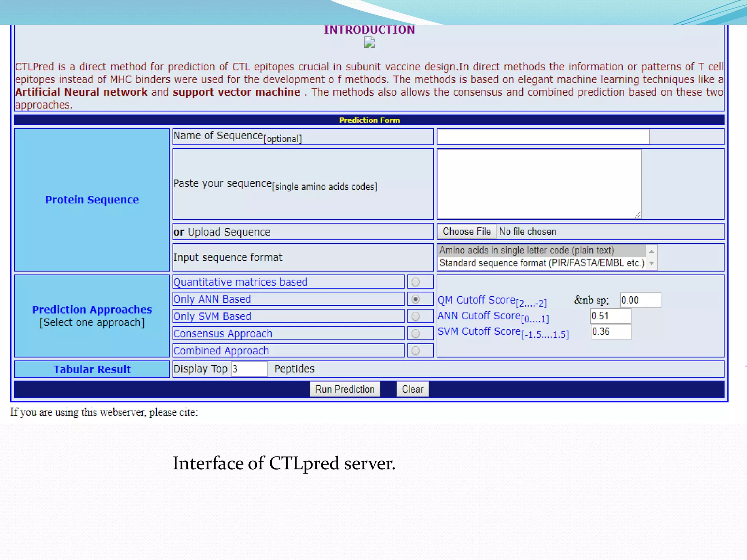747x560 pixels.
Task: Select Standard sequence format (PIR/FASTA/EMBL etc.) option
Action: (541, 263)
